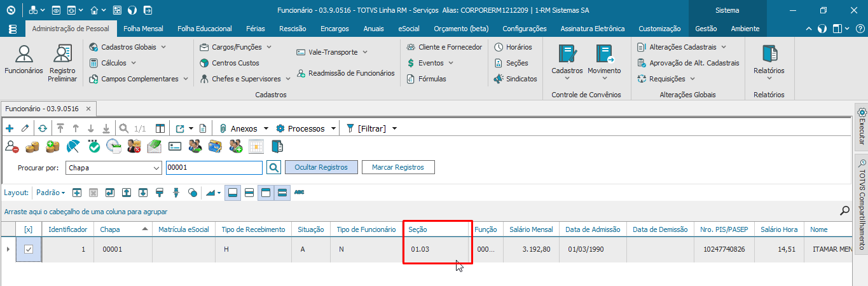Toggle the [x] select-all column header
This screenshot has height=286, width=868.
28,229
